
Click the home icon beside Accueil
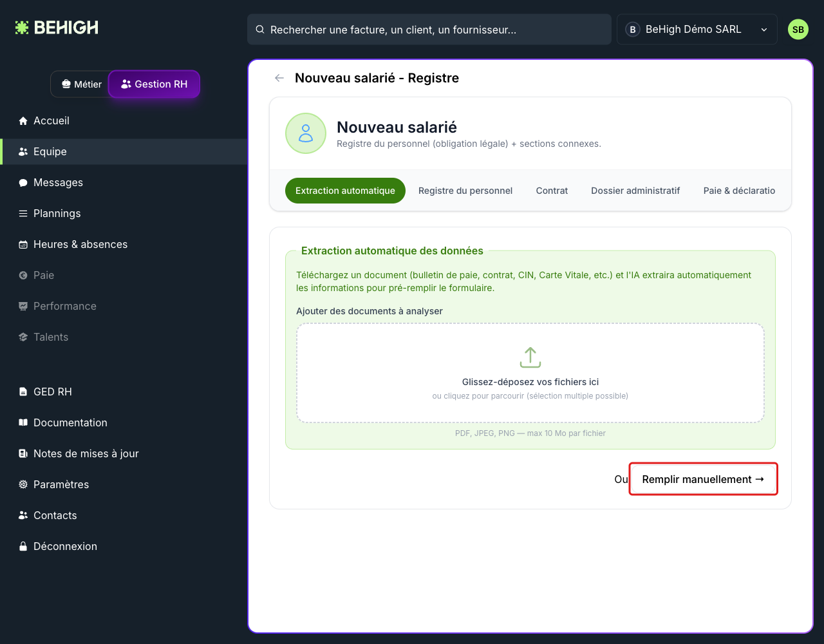[23, 121]
